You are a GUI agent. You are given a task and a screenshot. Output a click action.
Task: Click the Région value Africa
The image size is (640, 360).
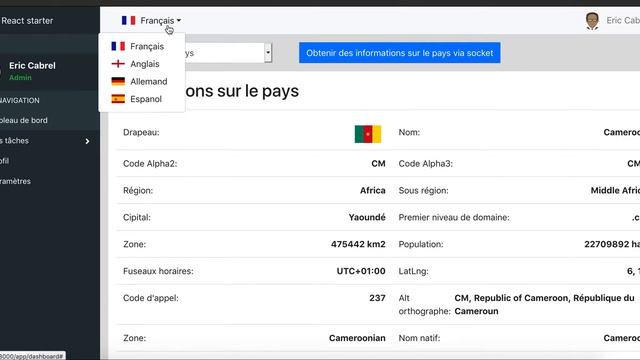click(x=373, y=191)
